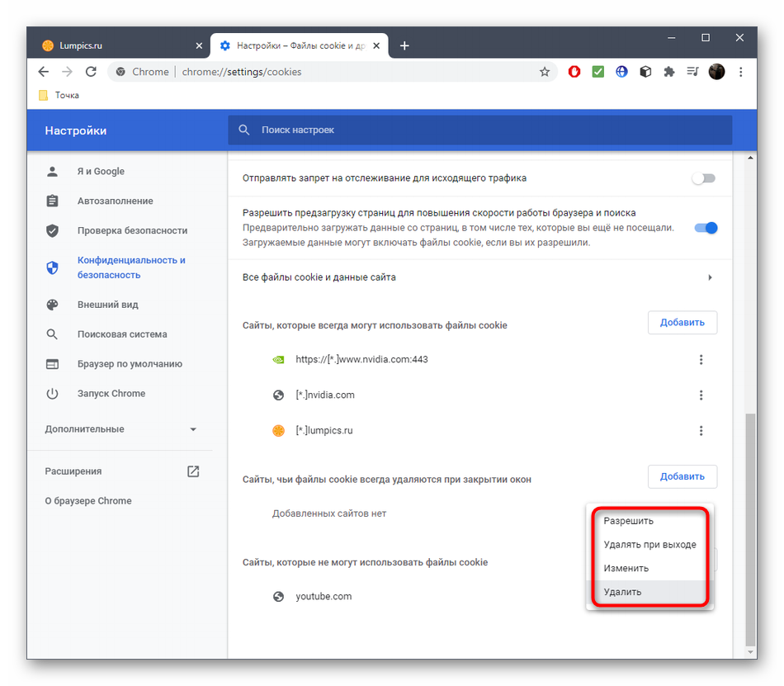Image resolution: width=784 pixels, height=686 pixels.
Task: Click the [*.]nvidia.com entry text
Action: pyautogui.click(x=325, y=395)
